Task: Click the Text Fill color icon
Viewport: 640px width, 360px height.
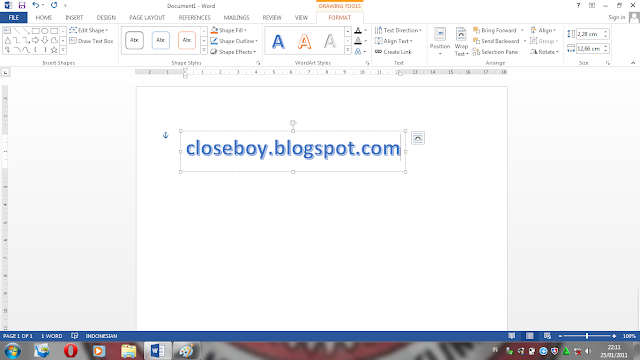Action: 358,30
